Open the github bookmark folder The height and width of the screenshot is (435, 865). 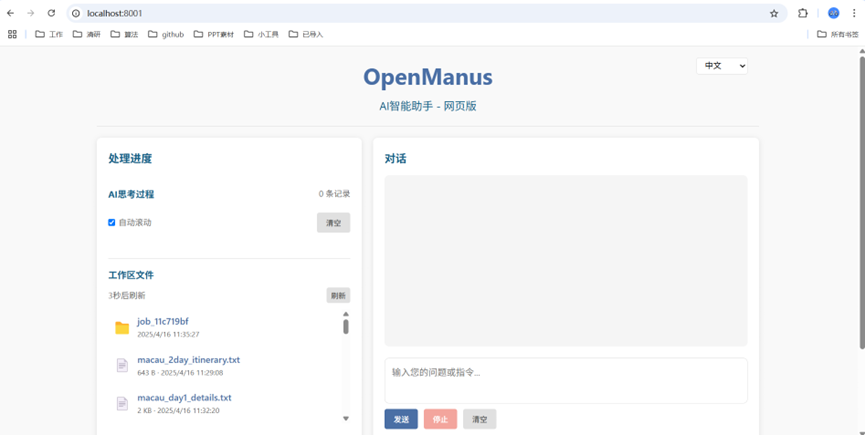coord(165,34)
